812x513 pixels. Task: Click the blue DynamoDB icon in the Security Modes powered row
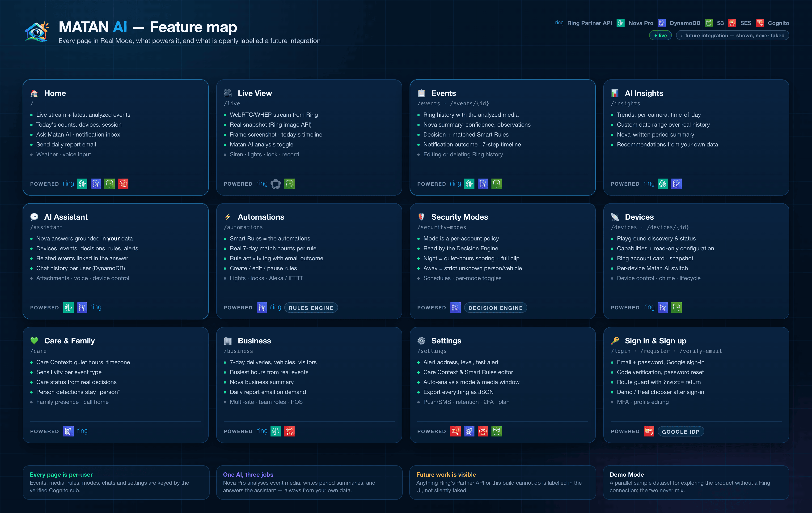click(x=456, y=308)
